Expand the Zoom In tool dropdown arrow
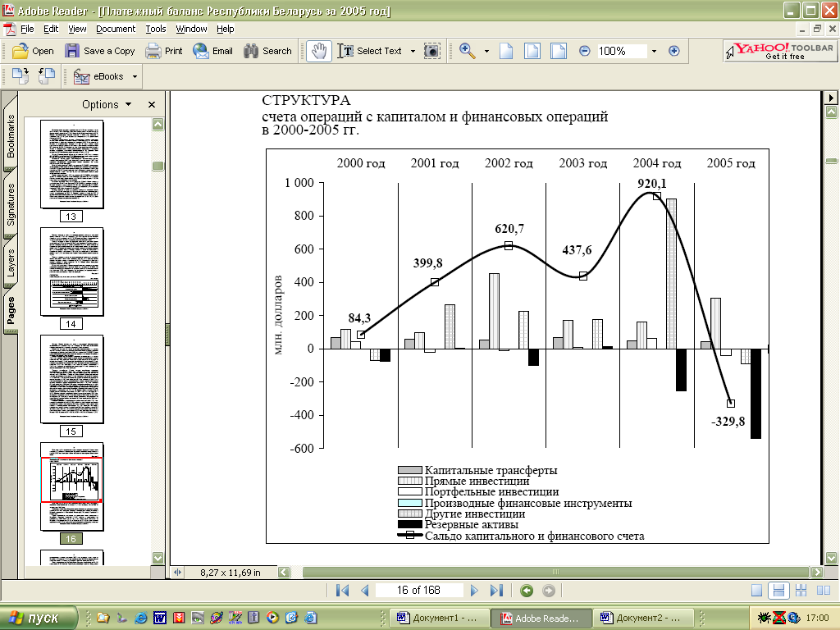The width and height of the screenshot is (840, 630). click(x=486, y=52)
